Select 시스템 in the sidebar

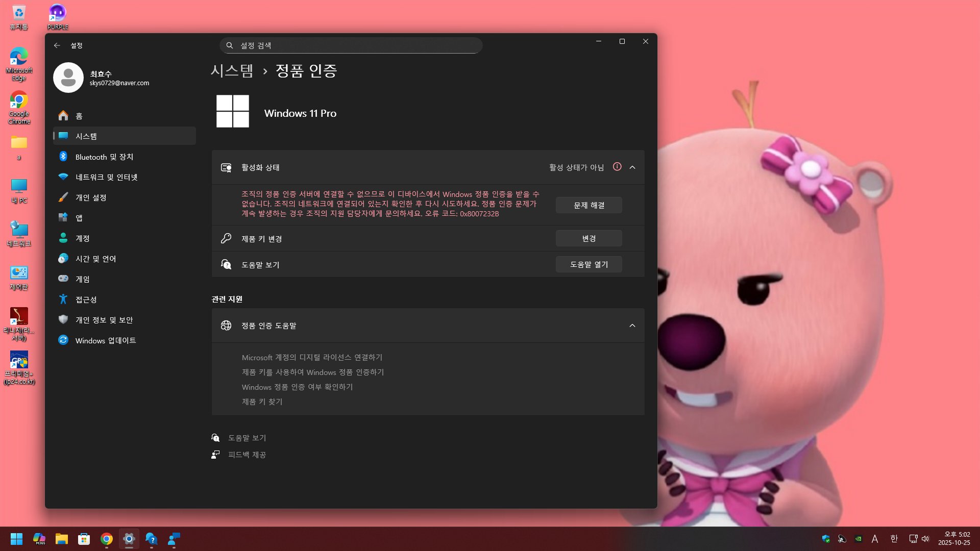125,136
